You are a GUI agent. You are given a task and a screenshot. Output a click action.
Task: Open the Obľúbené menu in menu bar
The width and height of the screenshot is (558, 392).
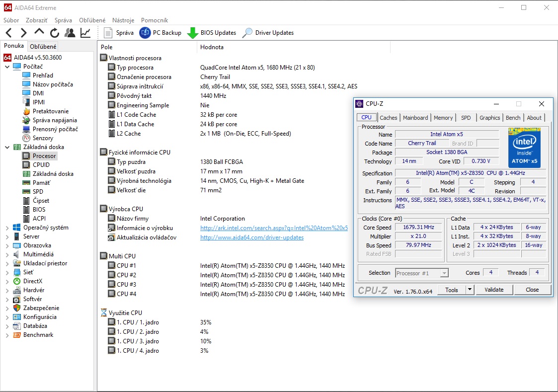(x=92, y=20)
